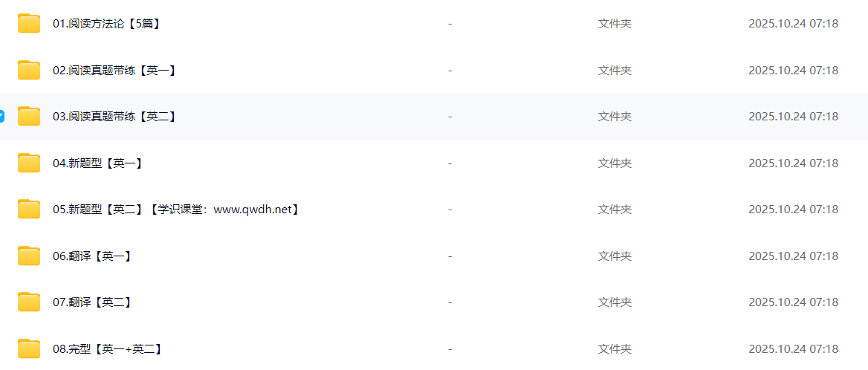Click the folder icon for 06.翻译【英一】
The width and height of the screenshot is (868, 370).
pos(29,256)
